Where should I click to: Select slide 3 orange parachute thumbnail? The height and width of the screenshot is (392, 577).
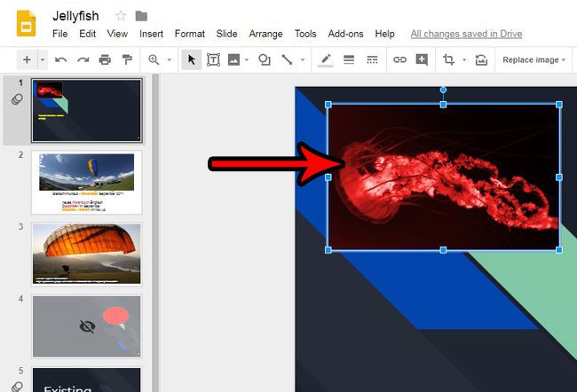86,255
